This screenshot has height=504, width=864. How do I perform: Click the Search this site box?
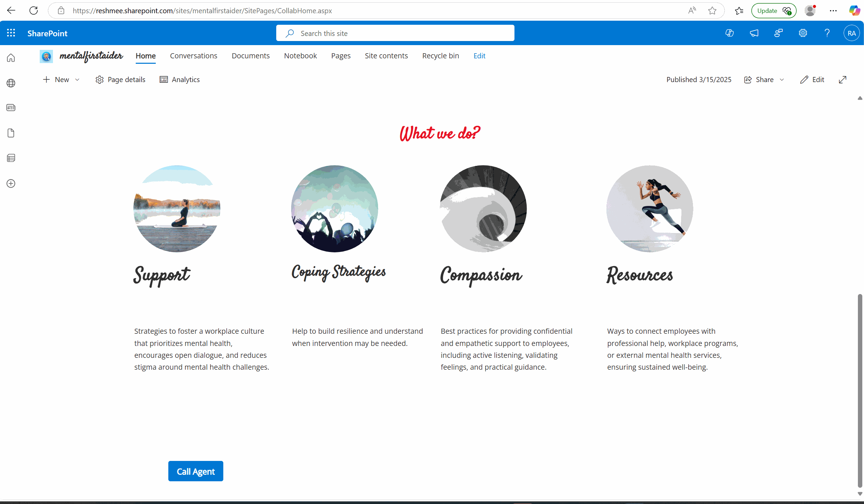[395, 33]
